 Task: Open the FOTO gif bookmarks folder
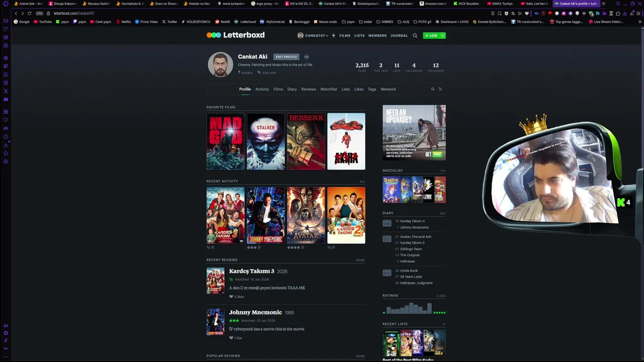click(422, 22)
